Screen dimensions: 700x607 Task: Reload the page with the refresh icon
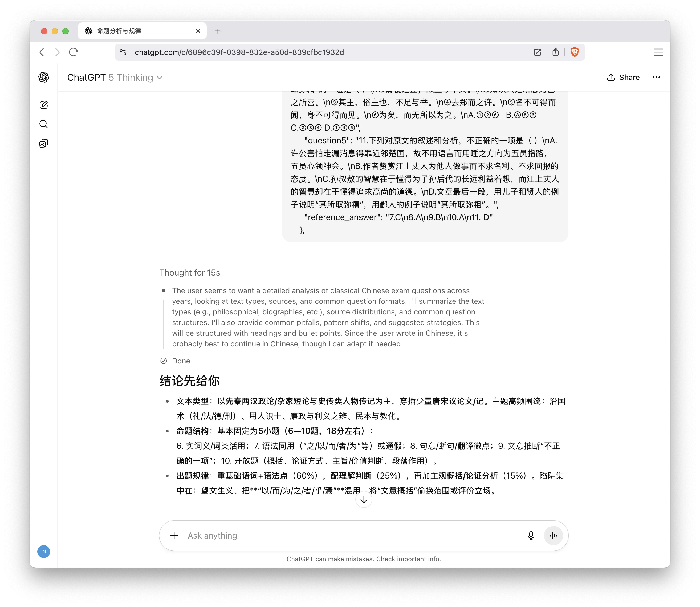click(x=74, y=52)
